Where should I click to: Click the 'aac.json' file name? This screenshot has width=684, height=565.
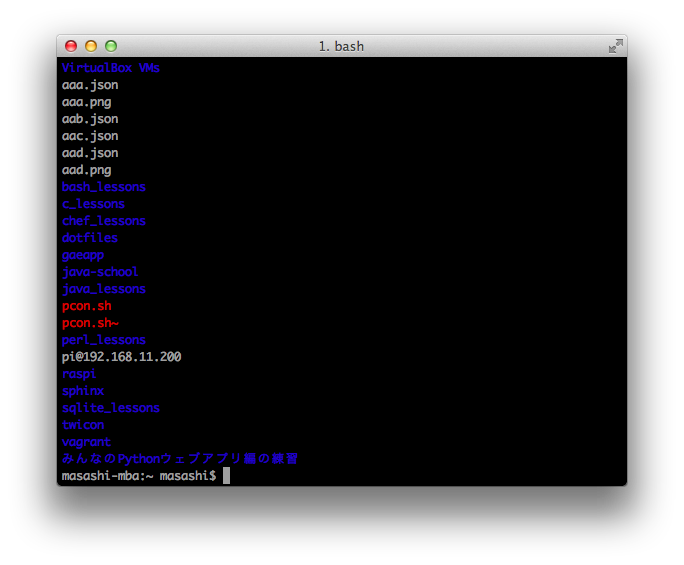[90, 136]
